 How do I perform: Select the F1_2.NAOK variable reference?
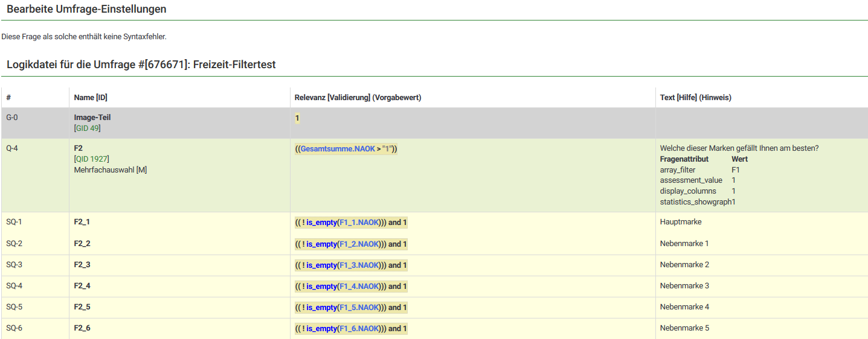(x=359, y=244)
